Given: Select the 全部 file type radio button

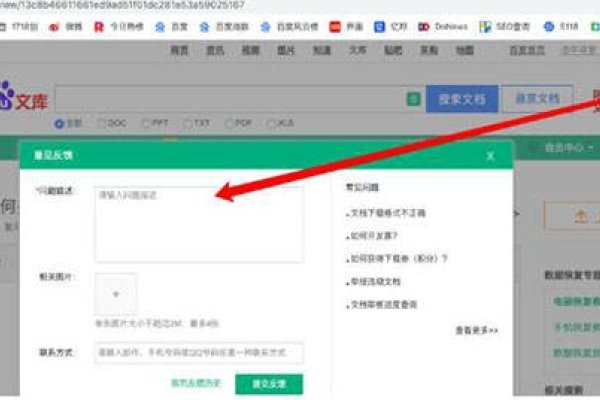Looking at the screenshot, I should click(59, 124).
